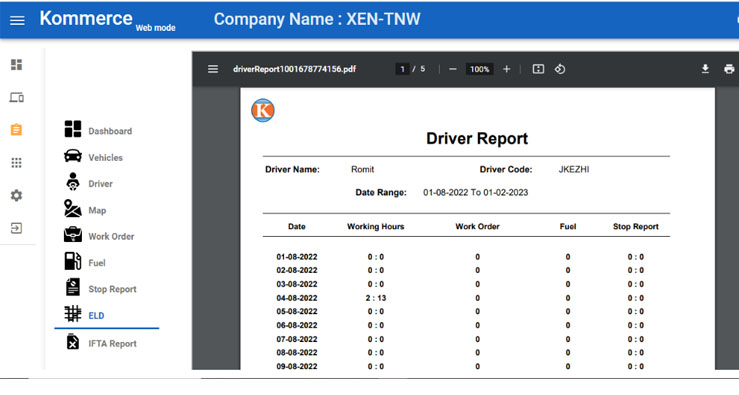Click the Vehicles car icon
739x395 pixels.
[73, 156]
